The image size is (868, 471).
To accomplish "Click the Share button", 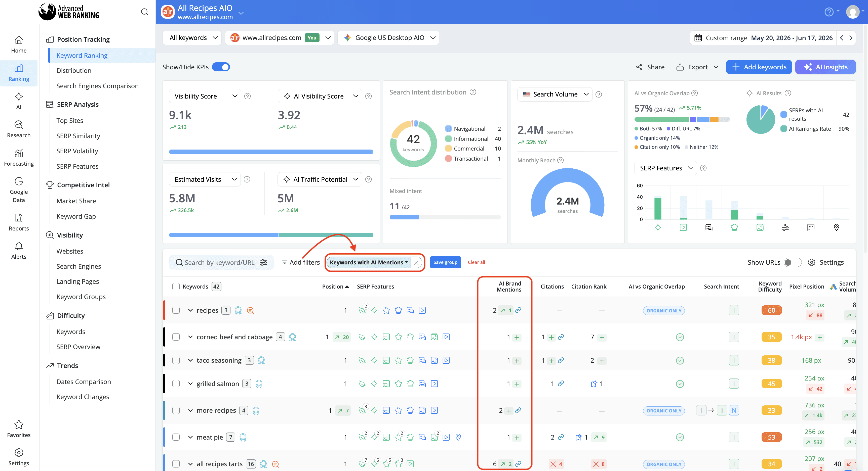I will tap(650, 67).
